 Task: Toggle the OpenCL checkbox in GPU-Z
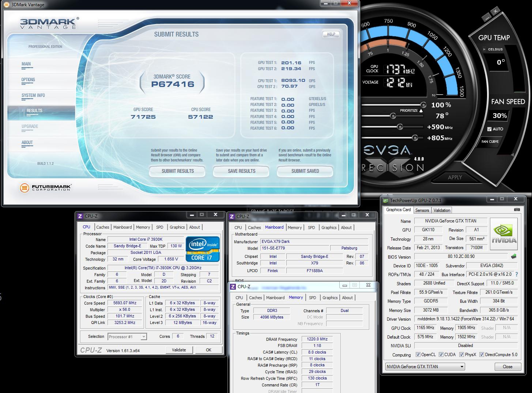coord(418,355)
